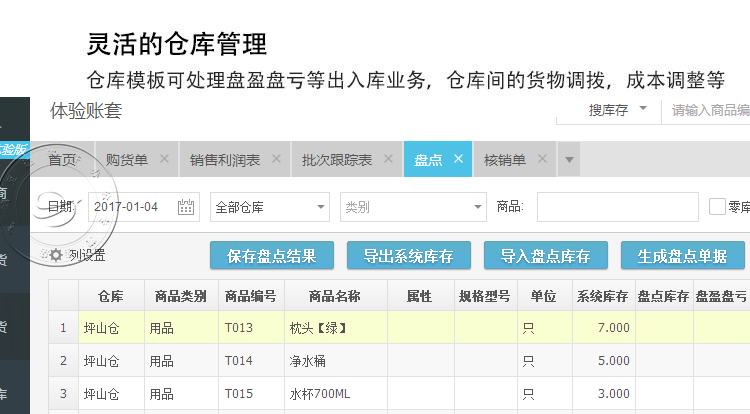Close the active 盘点 tab
Viewport: 750px width, 414px height.
point(459,159)
